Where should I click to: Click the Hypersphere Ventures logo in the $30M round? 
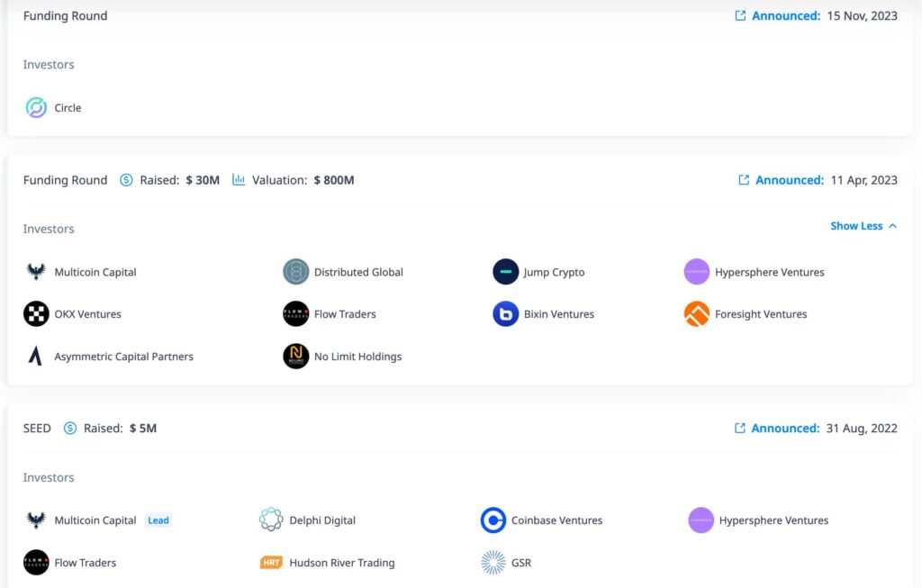697,272
